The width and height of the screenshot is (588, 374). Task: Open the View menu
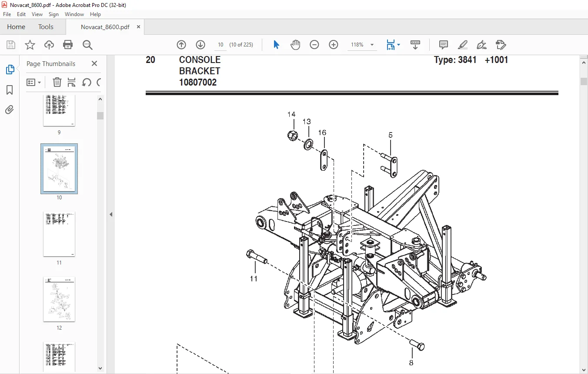[x=37, y=14]
